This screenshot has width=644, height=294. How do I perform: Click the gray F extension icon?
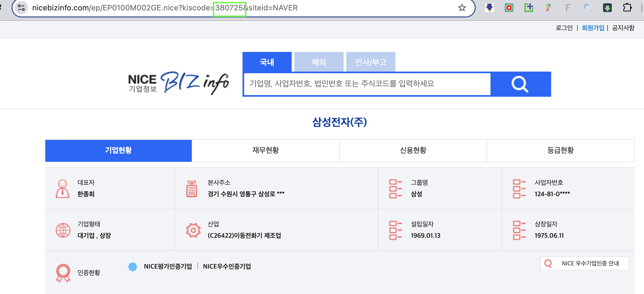tap(568, 8)
